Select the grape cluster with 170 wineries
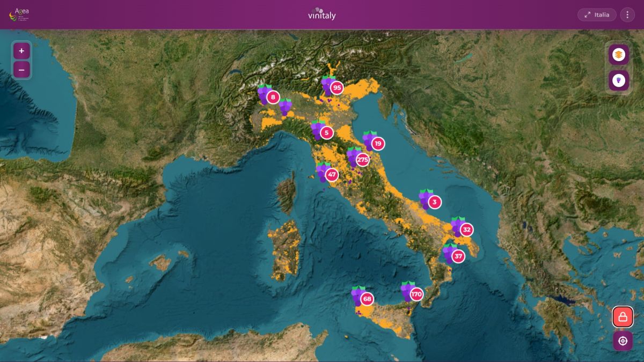644x362 pixels. (x=412, y=293)
